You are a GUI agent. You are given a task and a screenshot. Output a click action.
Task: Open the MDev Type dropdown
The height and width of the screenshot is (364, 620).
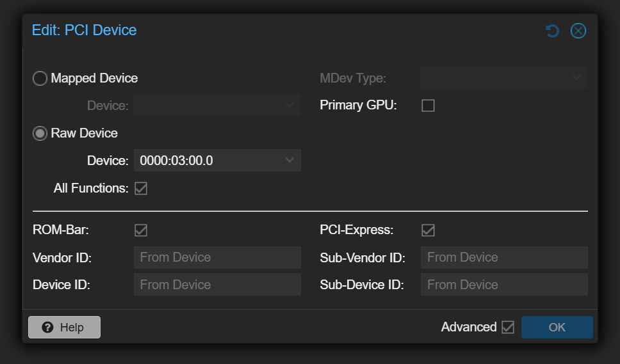coord(503,79)
